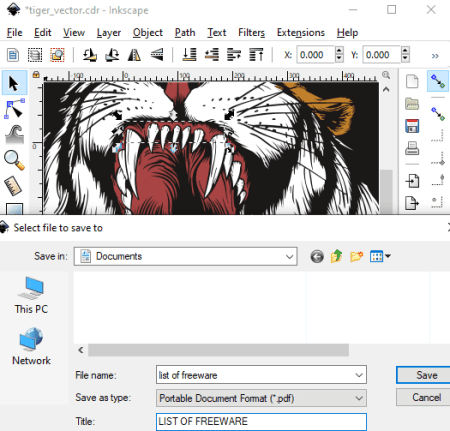The height and width of the screenshot is (431, 450).
Task: Click canvas vertical scrollbar up arrow
Action: (x=386, y=89)
